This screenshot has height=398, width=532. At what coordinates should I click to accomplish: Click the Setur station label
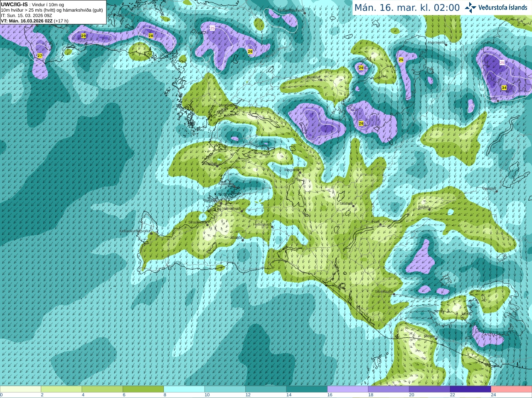[493, 98]
